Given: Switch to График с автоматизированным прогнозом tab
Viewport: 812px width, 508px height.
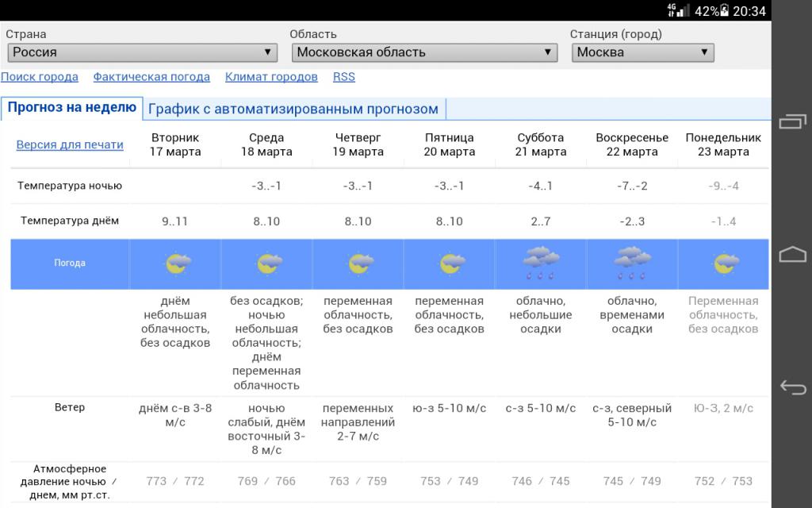Looking at the screenshot, I should point(293,109).
